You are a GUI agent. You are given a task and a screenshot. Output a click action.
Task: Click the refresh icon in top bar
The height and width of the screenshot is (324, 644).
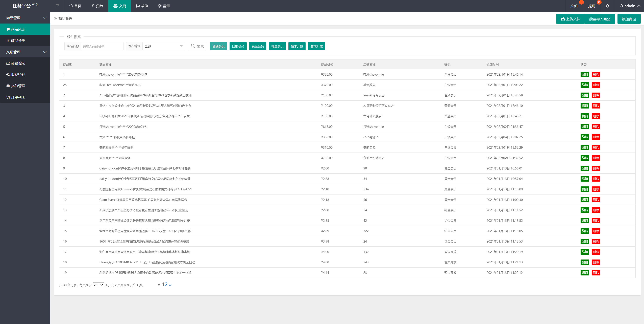tap(607, 6)
